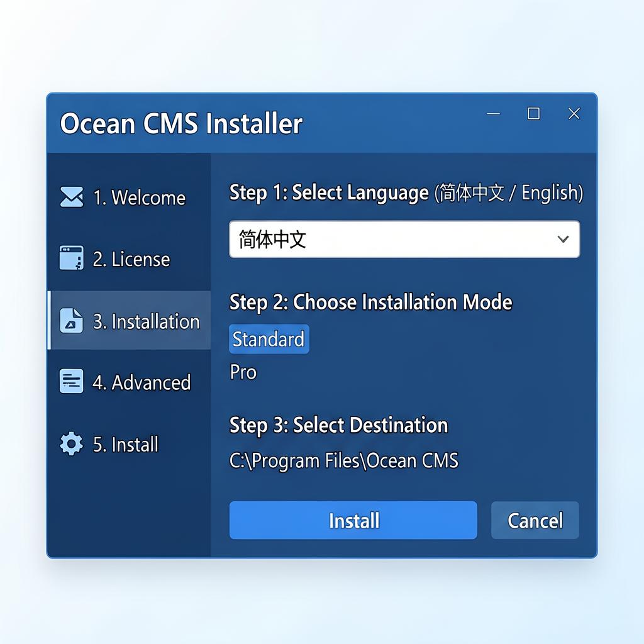This screenshot has height=644, width=644.
Task: Click the destination path C:\Program Files\Ocean CMS
Action: 344,461
